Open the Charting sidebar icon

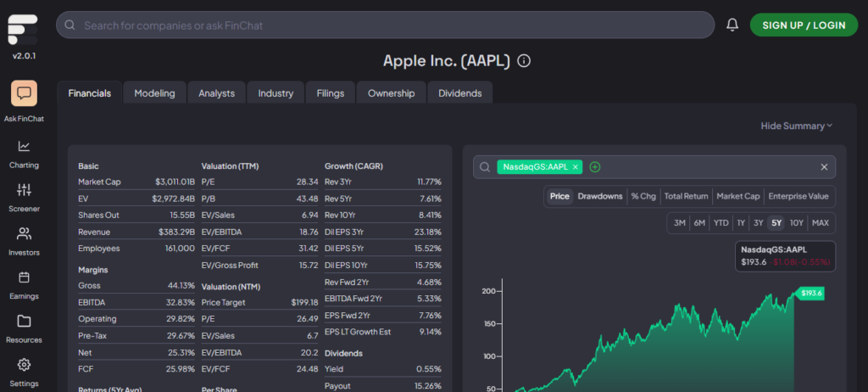point(24,146)
